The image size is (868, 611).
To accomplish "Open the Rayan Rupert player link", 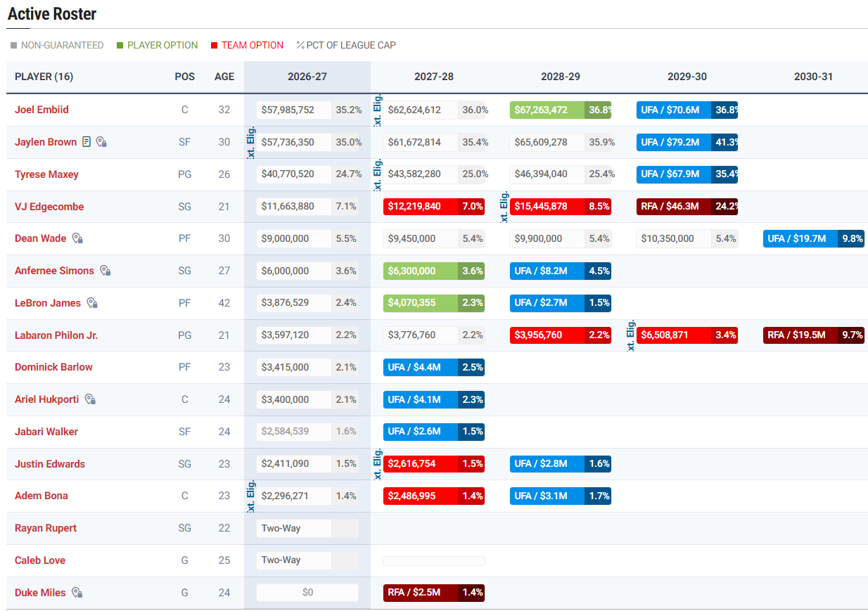I will point(46,528).
